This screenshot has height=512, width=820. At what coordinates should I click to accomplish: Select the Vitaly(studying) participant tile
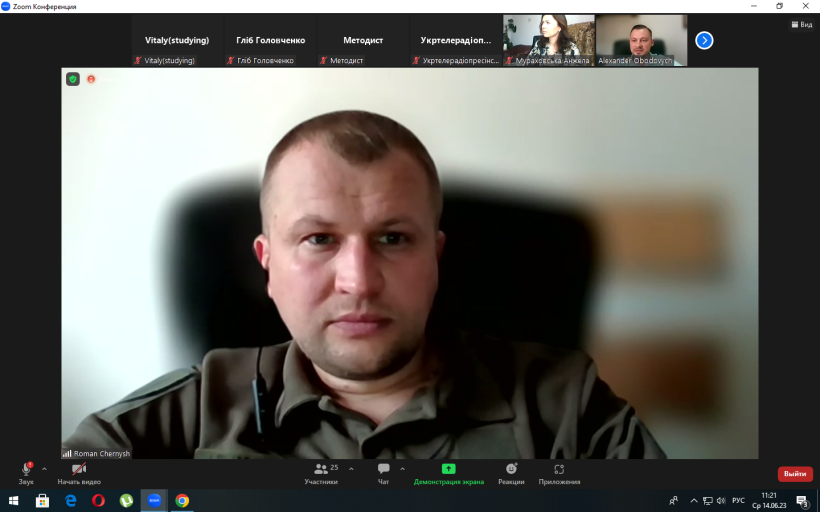(177, 40)
